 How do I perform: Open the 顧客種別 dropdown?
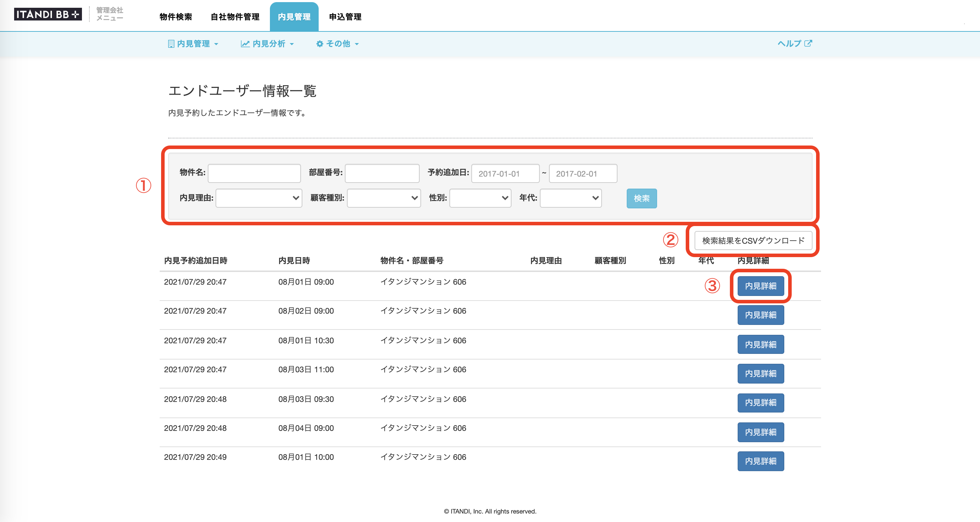click(x=384, y=198)
